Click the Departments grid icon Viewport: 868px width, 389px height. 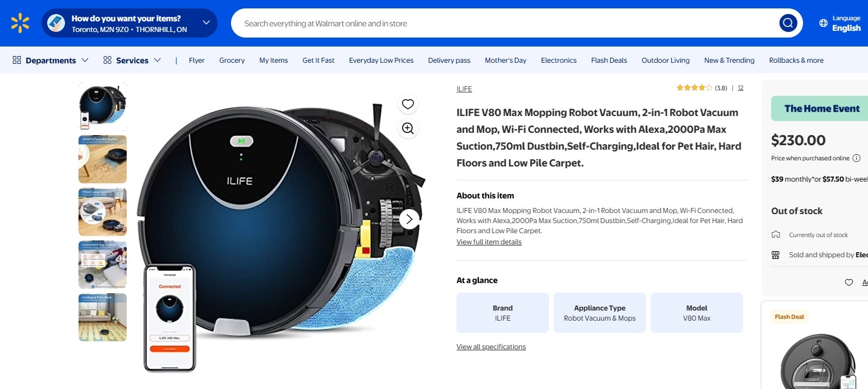17,60
